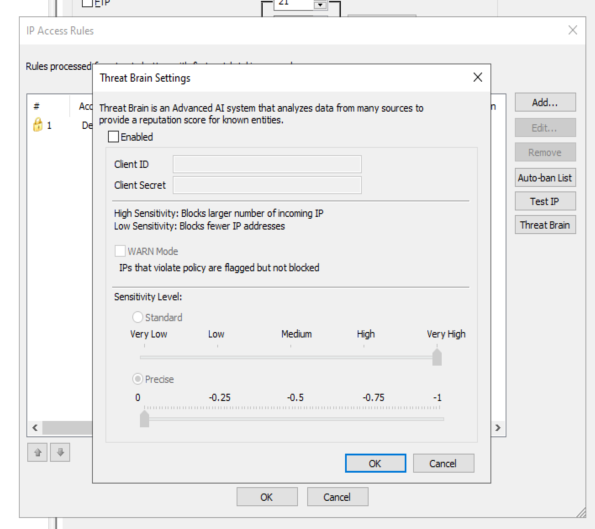Confirm Threat Brain Settings with OK
The width and height of the screenshot is (595, 529).
pos(375,463)
